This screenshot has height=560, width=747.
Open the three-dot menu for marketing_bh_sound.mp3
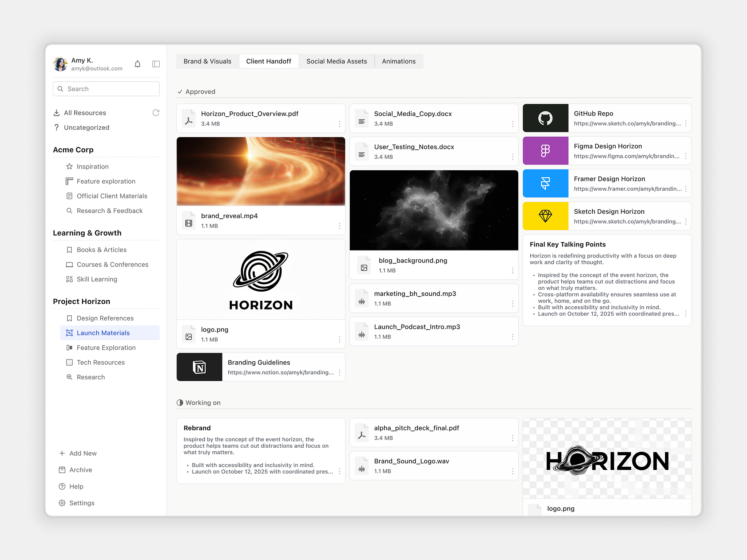(x=512, y=304)
